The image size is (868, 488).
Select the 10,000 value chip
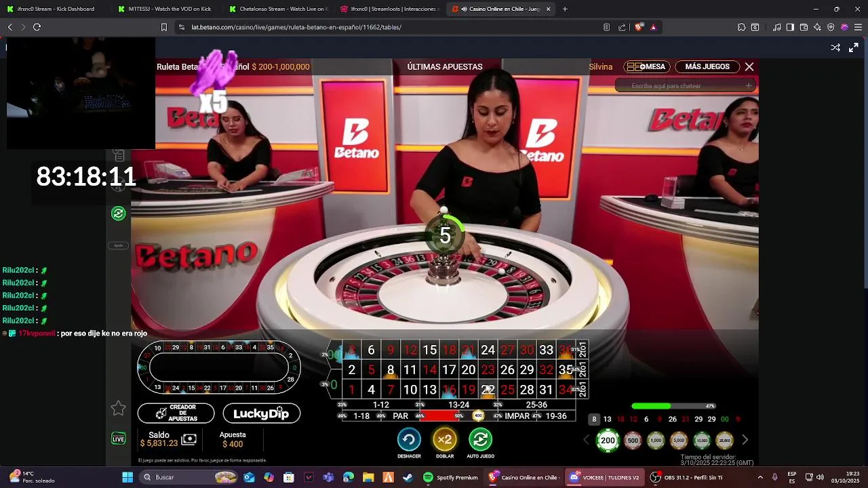point(702,441)
